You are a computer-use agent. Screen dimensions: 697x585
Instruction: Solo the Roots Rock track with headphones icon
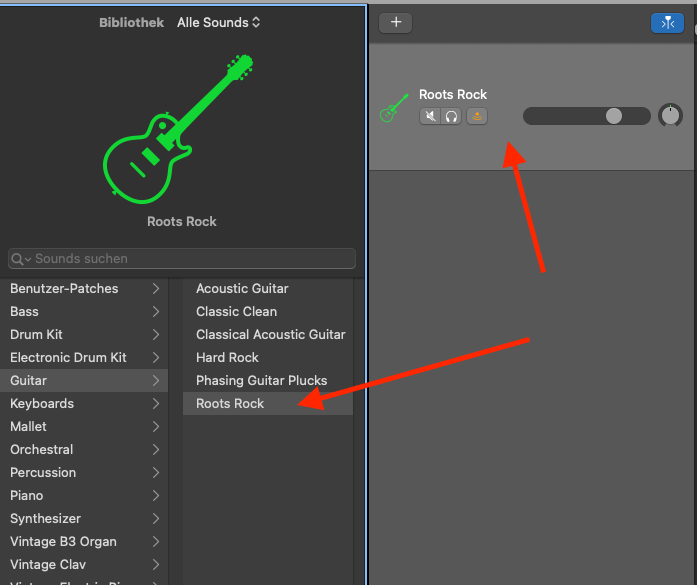tap(451, 116)
